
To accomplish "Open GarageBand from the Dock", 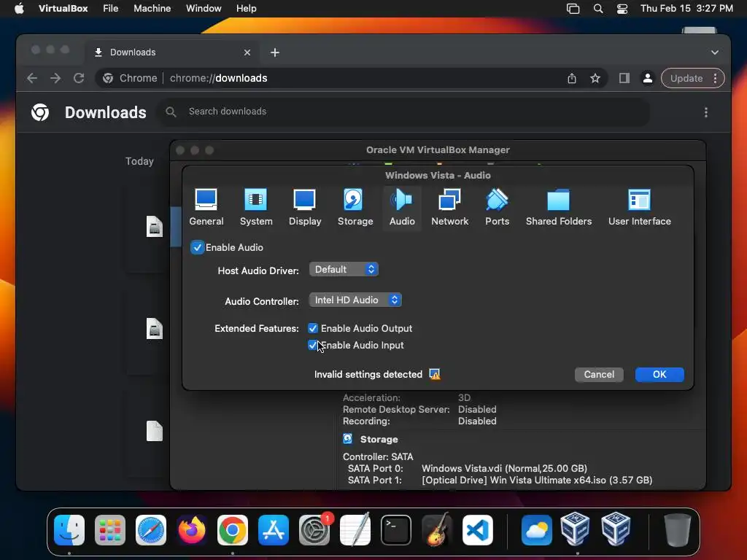I will point(437,529).
